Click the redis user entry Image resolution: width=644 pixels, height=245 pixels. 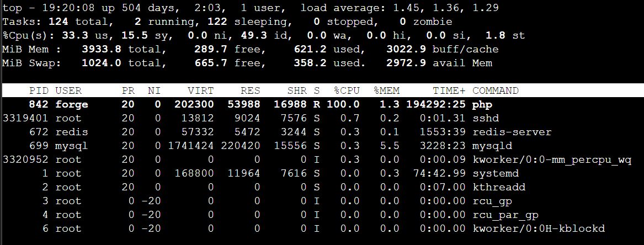pos(72,132)
